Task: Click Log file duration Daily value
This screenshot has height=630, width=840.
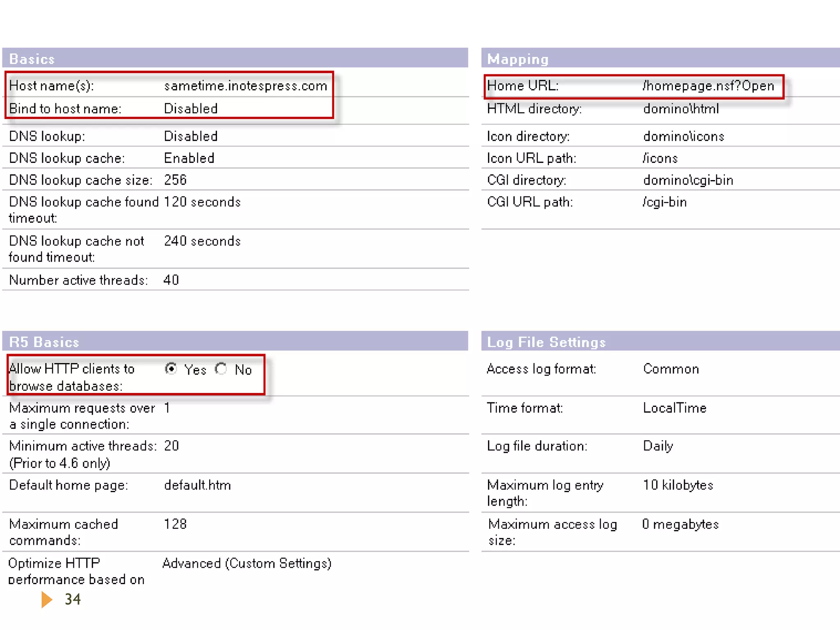Action: [658, 446]
